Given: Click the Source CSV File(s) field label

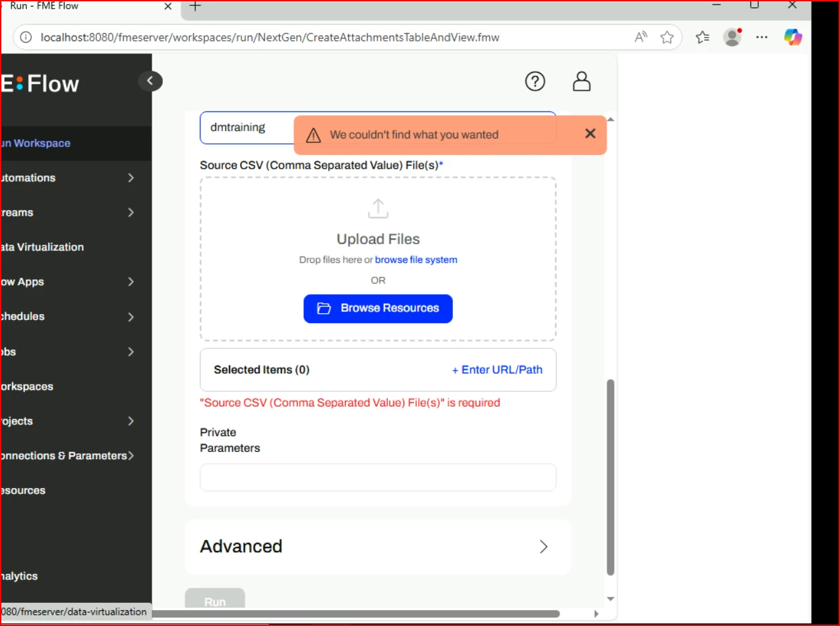Looking at the screenshot, I should click(x=321, y=165).
